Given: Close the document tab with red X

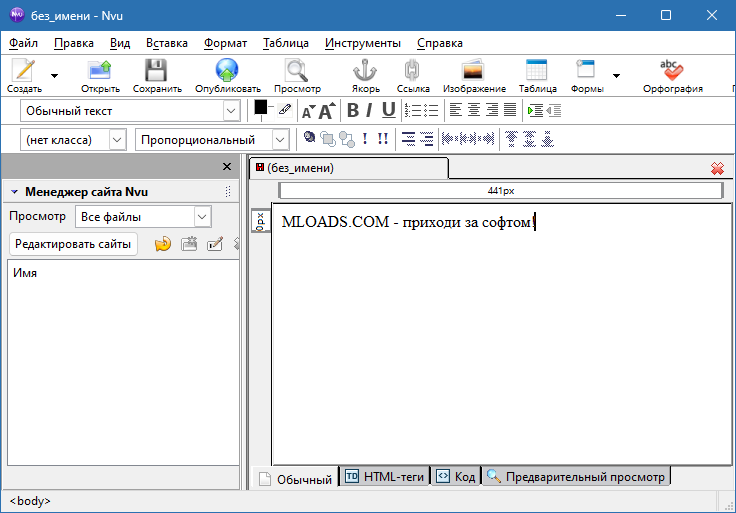Looking at the screenshot, I should (x=717, y=168).
